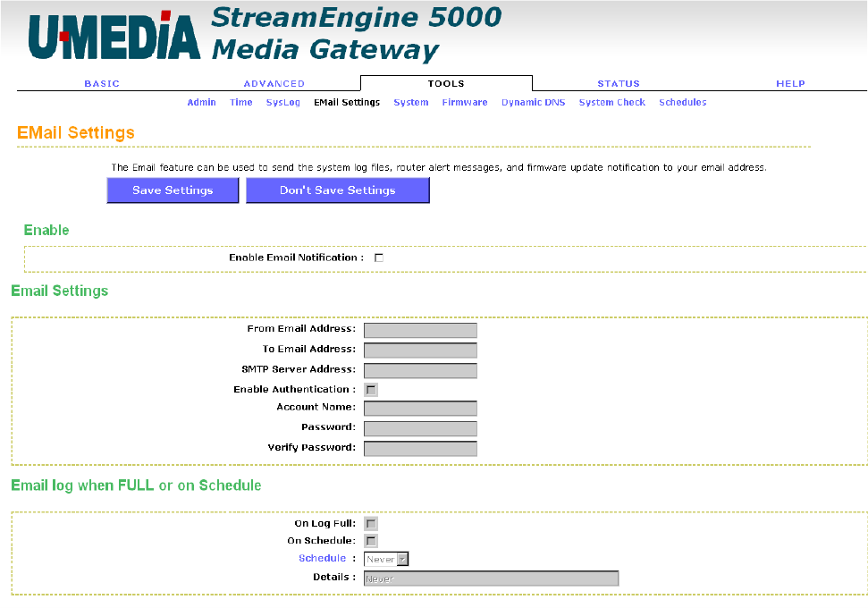Open the ADVANCED tab

pos(274,84)
